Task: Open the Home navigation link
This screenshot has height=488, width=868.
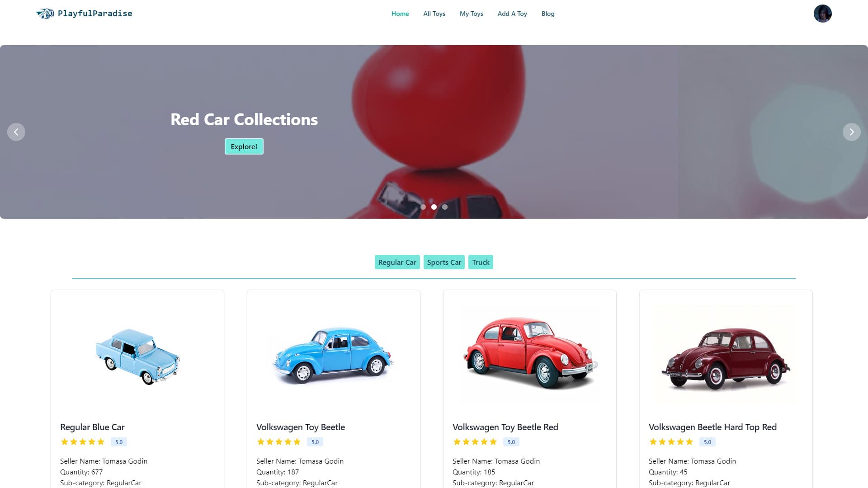Action: 400,14
